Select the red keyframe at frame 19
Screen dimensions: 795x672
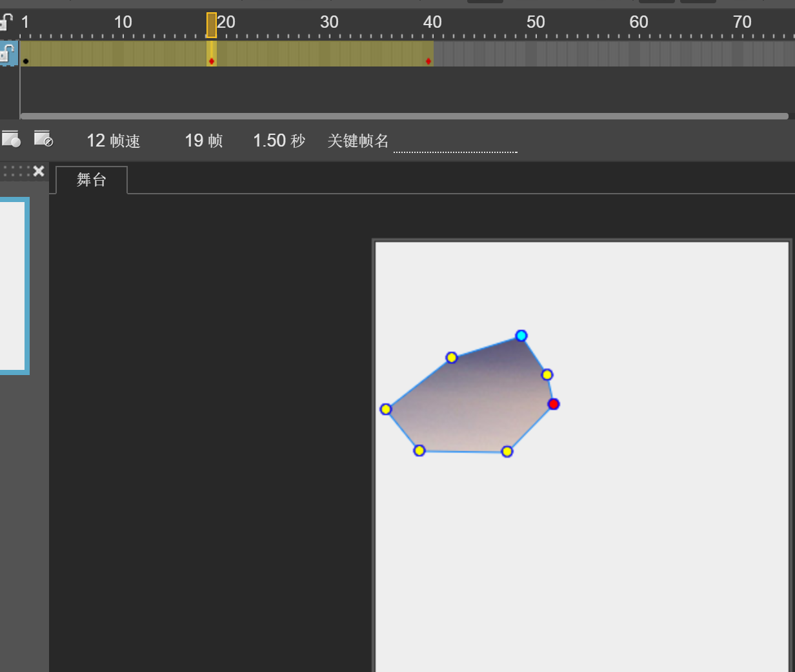[x=212, y=61]
